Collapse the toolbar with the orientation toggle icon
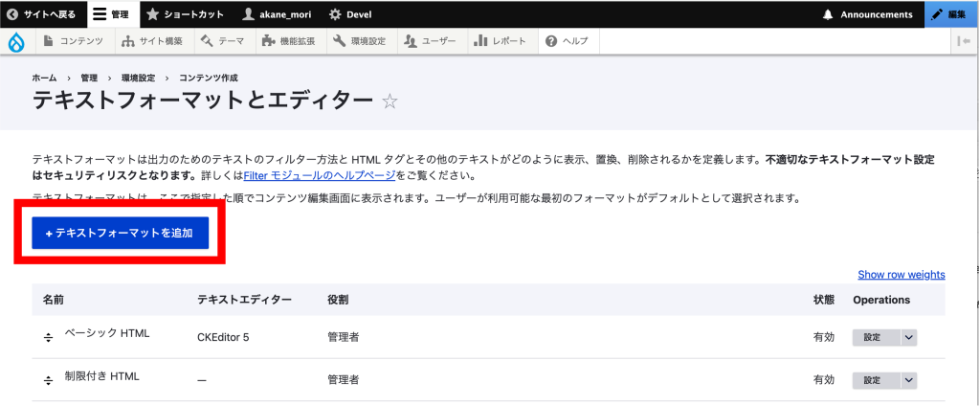 tap(963, 41)
